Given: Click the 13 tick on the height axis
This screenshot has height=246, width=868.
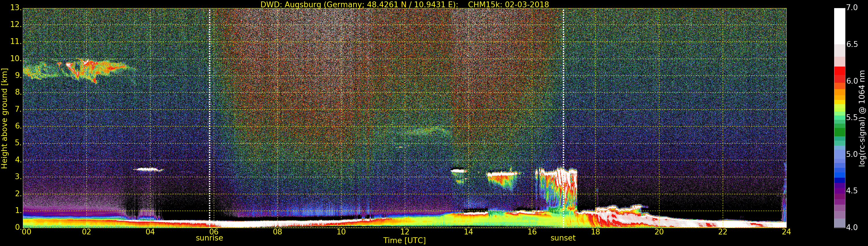Looking at the screenshot, I should click(x=16, y=8).
